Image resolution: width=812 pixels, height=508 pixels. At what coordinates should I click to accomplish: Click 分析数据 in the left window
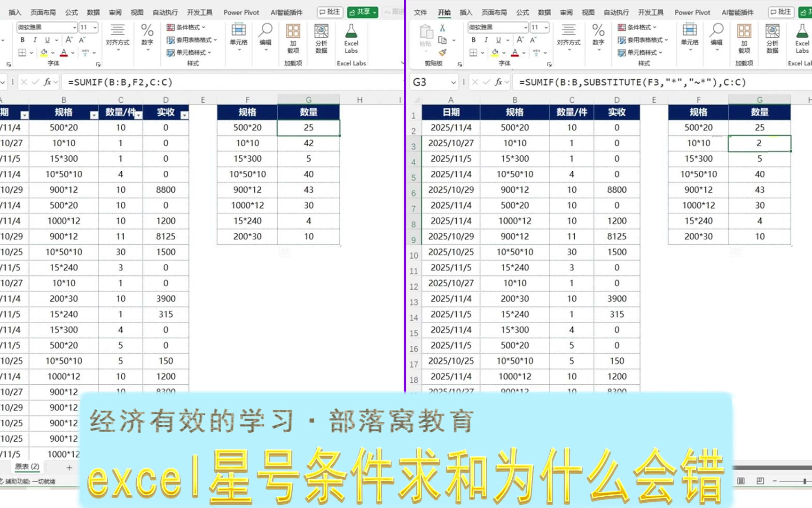[x=321, y=38]
